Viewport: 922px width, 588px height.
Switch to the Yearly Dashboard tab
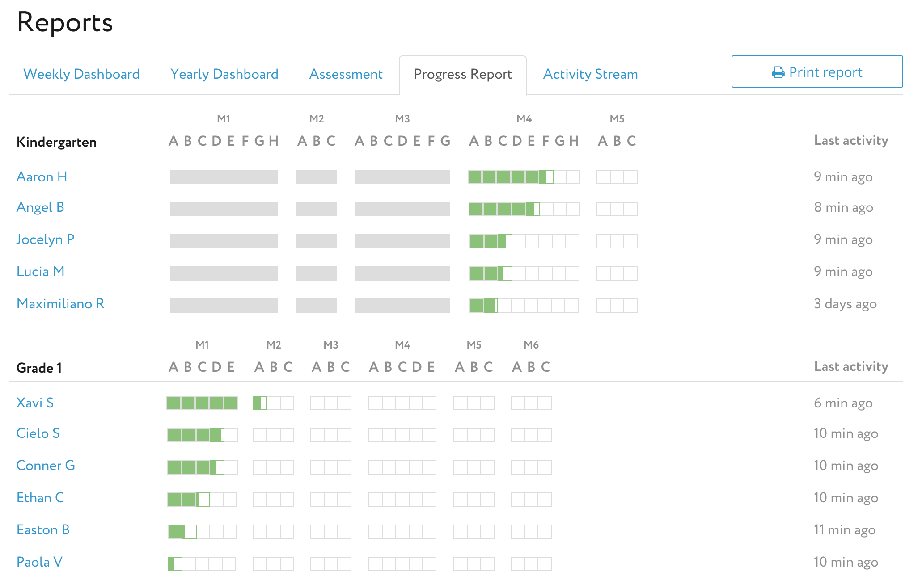click(x=224, y=74)
